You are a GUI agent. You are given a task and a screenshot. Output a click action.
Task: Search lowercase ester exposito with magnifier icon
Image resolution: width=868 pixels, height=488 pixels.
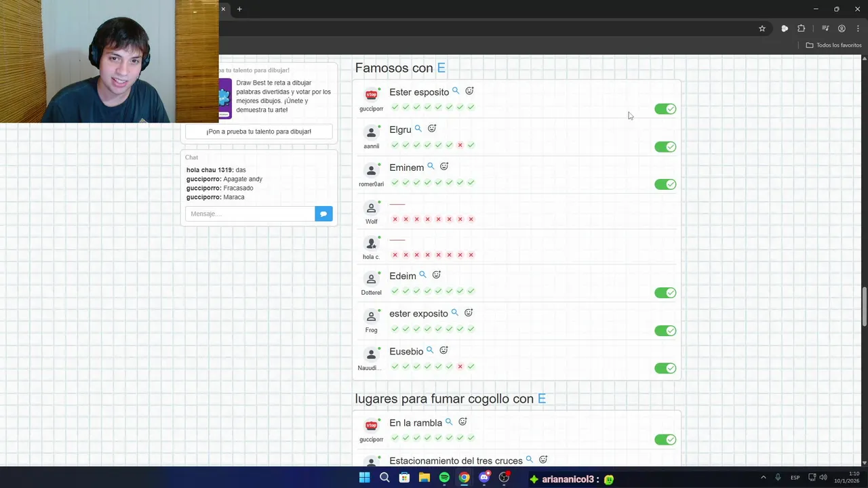click(455, 312)
